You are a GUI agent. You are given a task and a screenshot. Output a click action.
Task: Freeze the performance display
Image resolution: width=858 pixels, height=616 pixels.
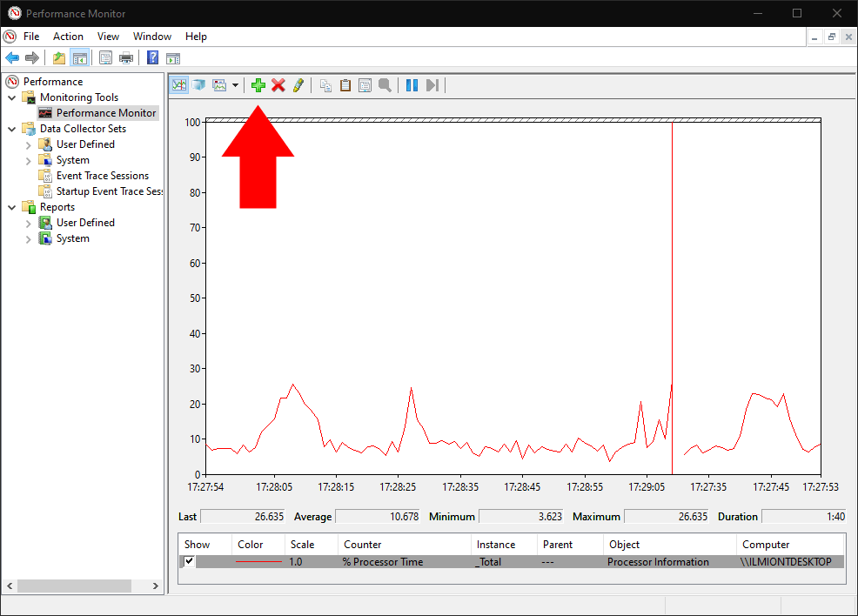pyautogui.click(x=412, y=84)
